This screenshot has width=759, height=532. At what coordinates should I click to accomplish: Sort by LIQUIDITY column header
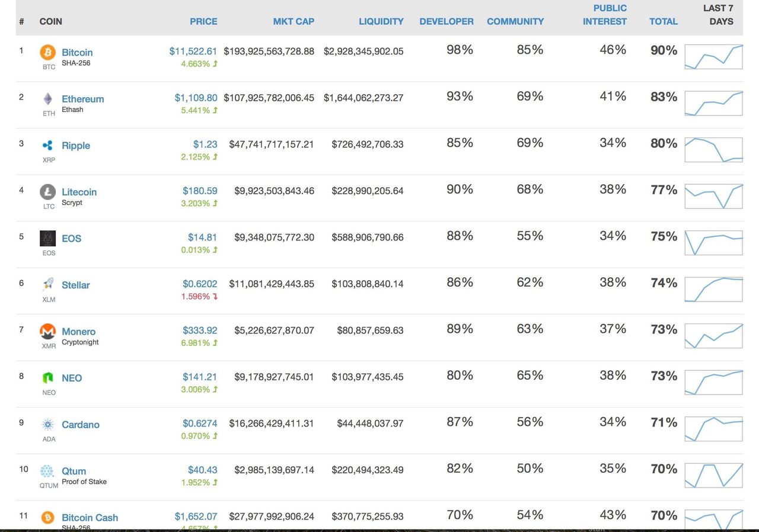click(381, 21)
